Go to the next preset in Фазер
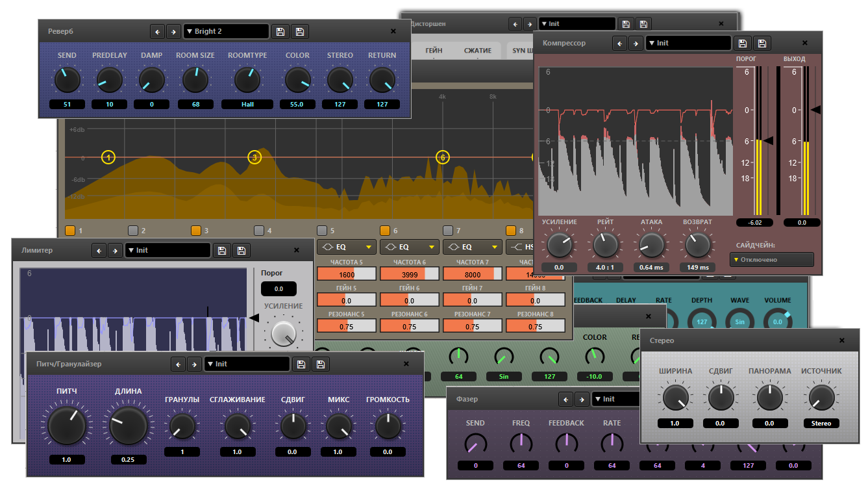This screenshot has width=868, height=484. (581, 399)
